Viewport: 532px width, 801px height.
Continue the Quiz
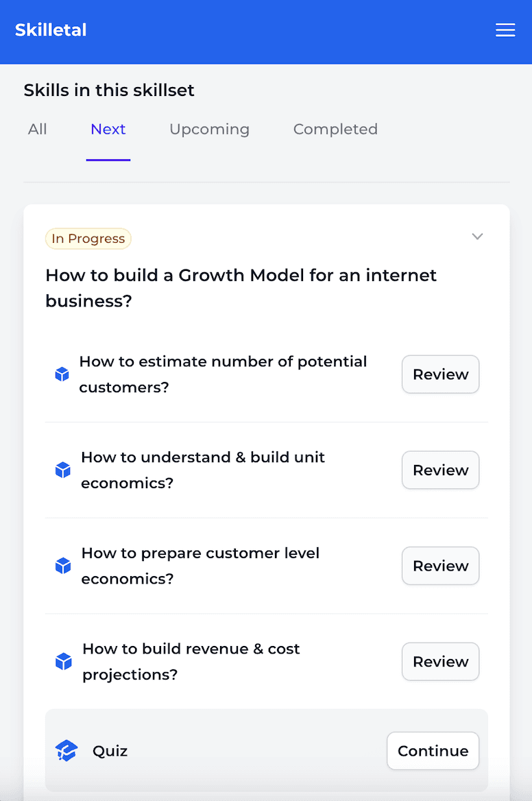pos(433,751)
